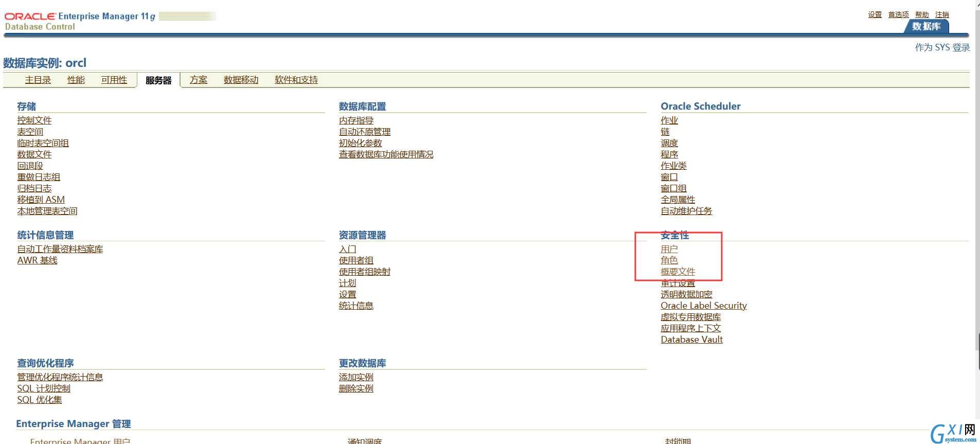The image size is (980, 444).
Task: Open the SQL 优化集 link
Action: pyautogui.click(x=40, y=399)
